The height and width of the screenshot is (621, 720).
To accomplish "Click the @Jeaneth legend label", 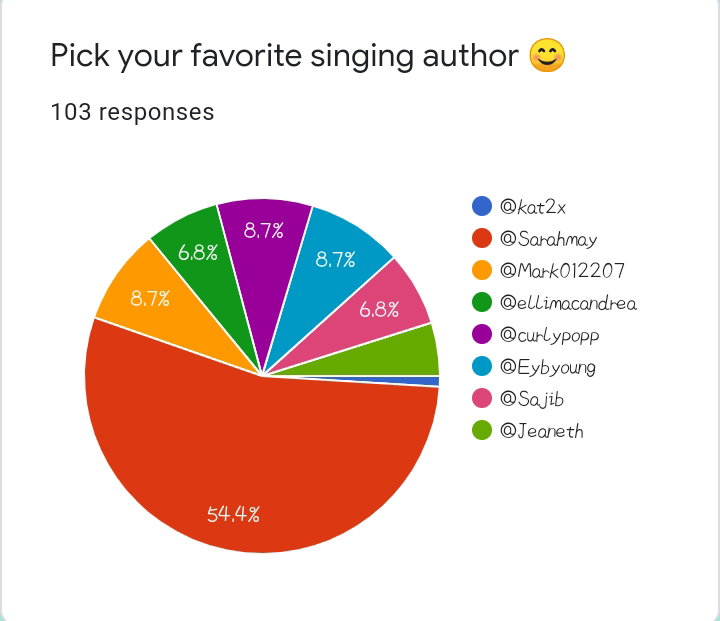I will tap(542, 431).
